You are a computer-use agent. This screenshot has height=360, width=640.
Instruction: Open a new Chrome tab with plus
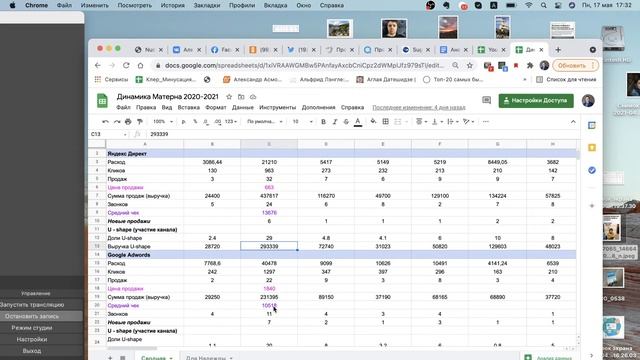click(558, 50)
